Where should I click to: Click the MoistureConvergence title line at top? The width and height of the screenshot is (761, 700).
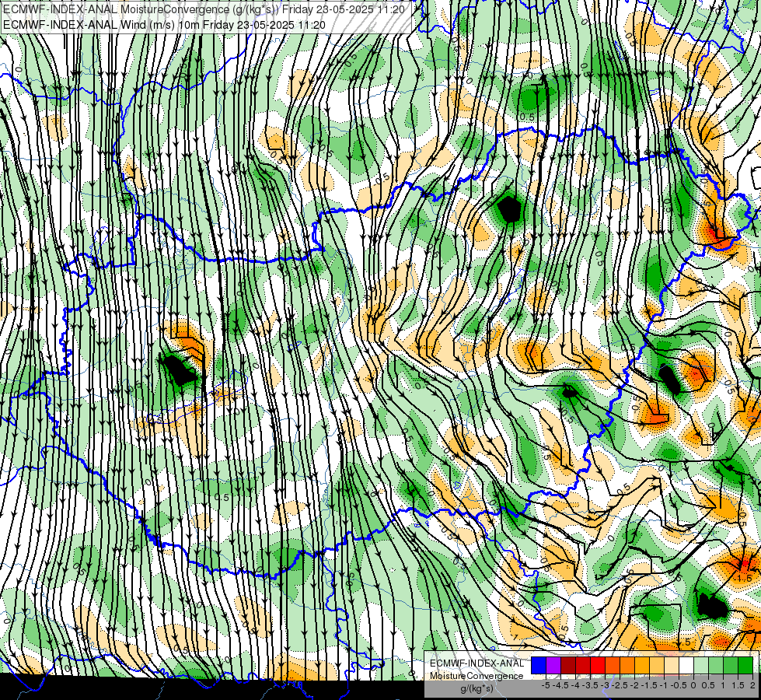click(204, 9)
